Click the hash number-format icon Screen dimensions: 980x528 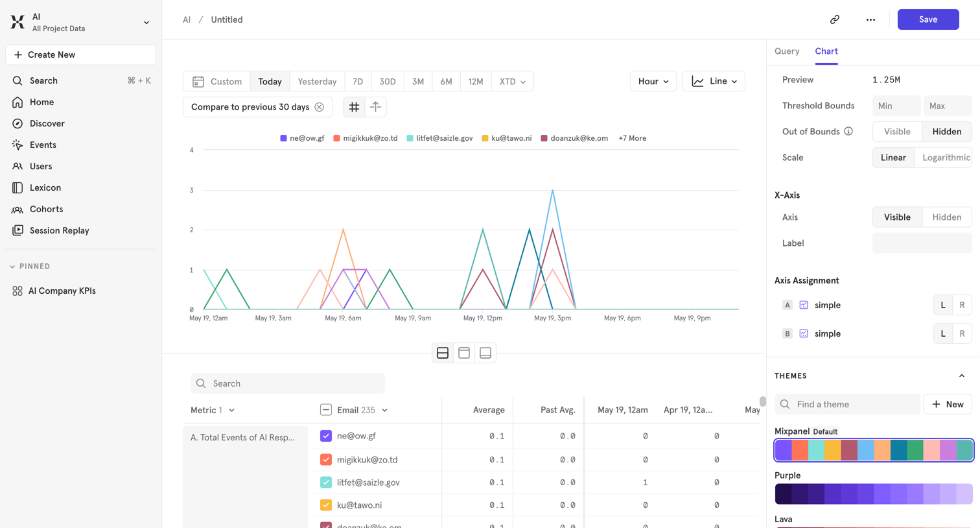pos(354,107)
